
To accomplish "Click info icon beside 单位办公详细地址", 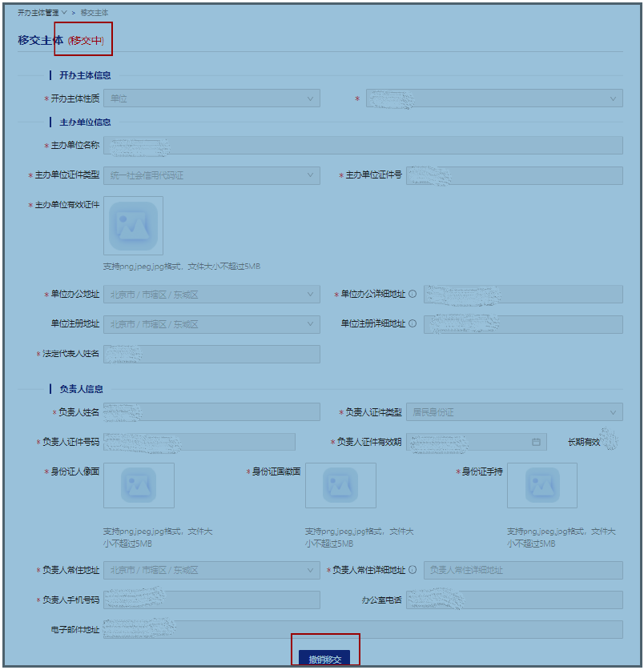I will pyautogui.click(x=413, y=294).
